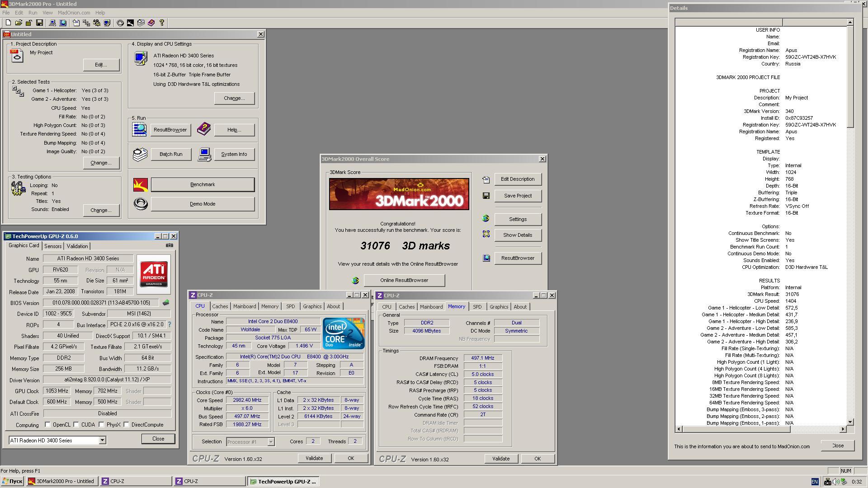This screenshot has height=488, width=868.
Task: Click the floppy icon beside Save Project
Action: (x=486, y=196)
